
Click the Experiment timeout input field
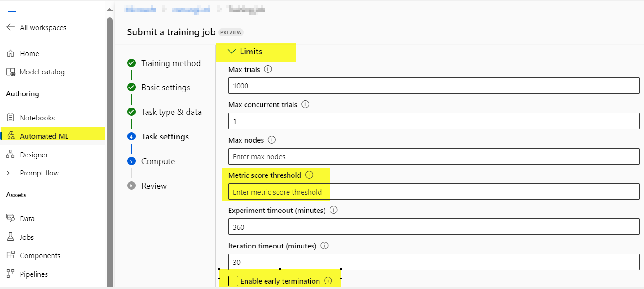434,227
